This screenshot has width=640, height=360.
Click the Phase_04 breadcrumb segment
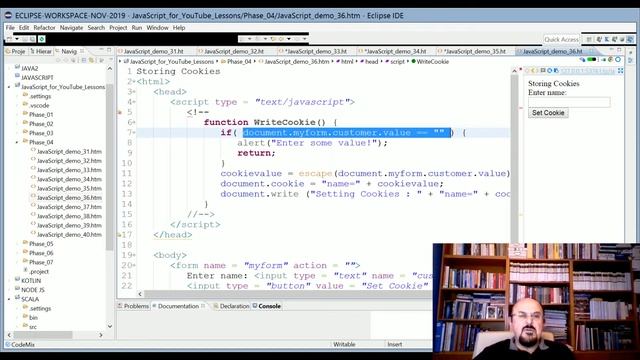tap(239, 62)
